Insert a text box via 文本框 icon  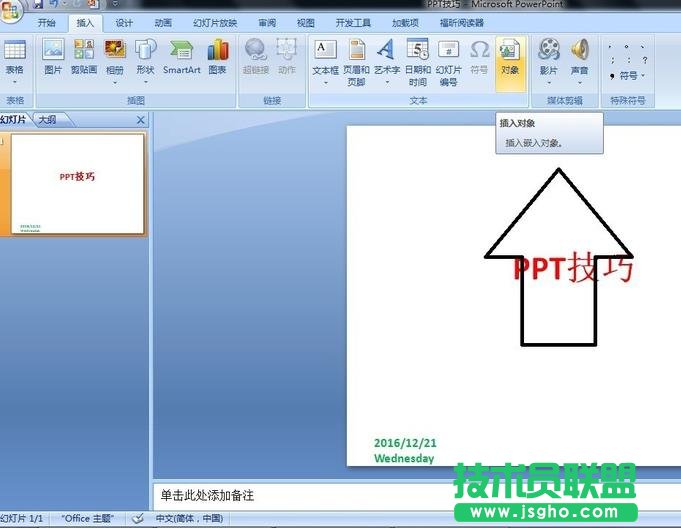325,50
